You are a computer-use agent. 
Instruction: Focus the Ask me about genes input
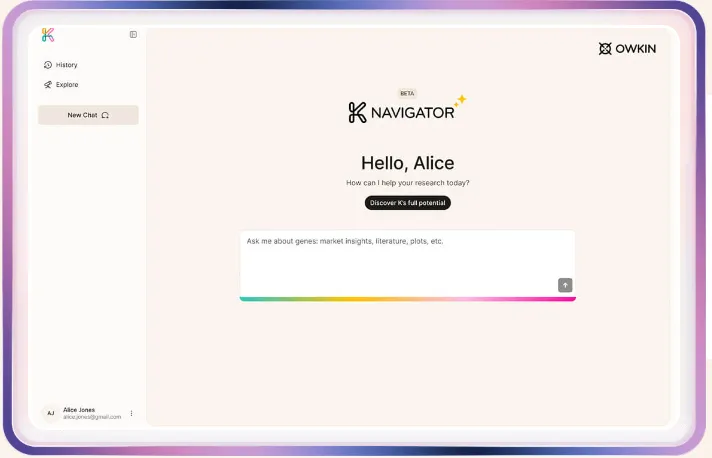tap(400, 258)
